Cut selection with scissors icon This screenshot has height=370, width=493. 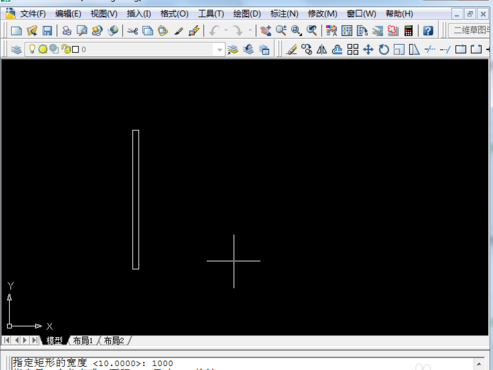click(x=132, y=31)
